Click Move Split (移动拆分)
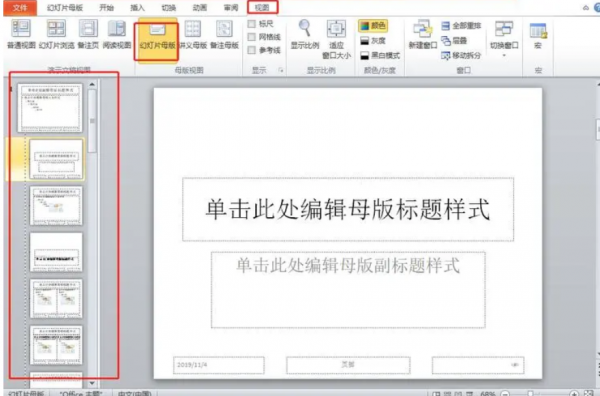This screenshot has height=396, width=600. click(x=461, y=55)
